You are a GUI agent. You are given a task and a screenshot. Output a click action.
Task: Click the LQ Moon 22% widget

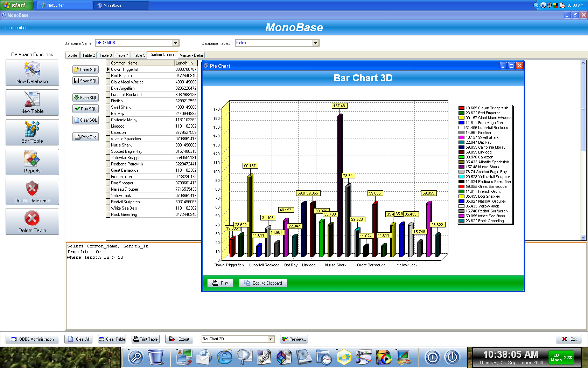(x=561, y=357)
